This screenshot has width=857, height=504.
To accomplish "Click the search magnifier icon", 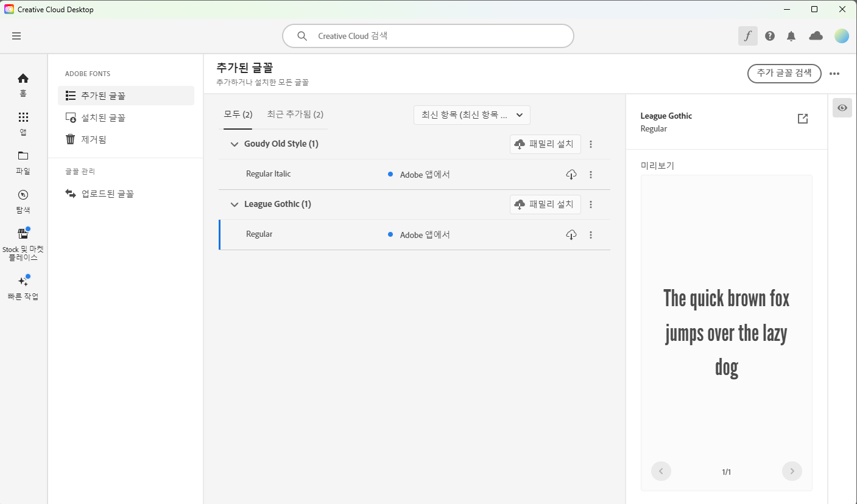I will 302,36.
